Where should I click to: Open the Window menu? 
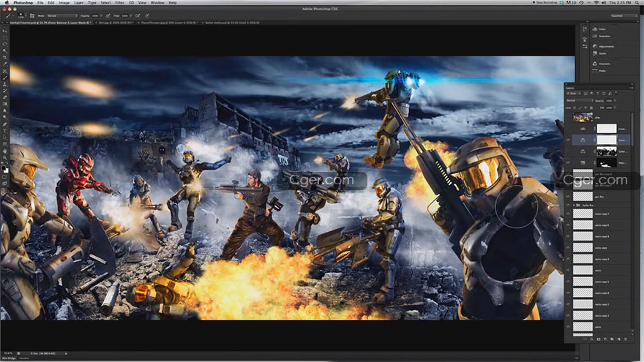[157, 2]
